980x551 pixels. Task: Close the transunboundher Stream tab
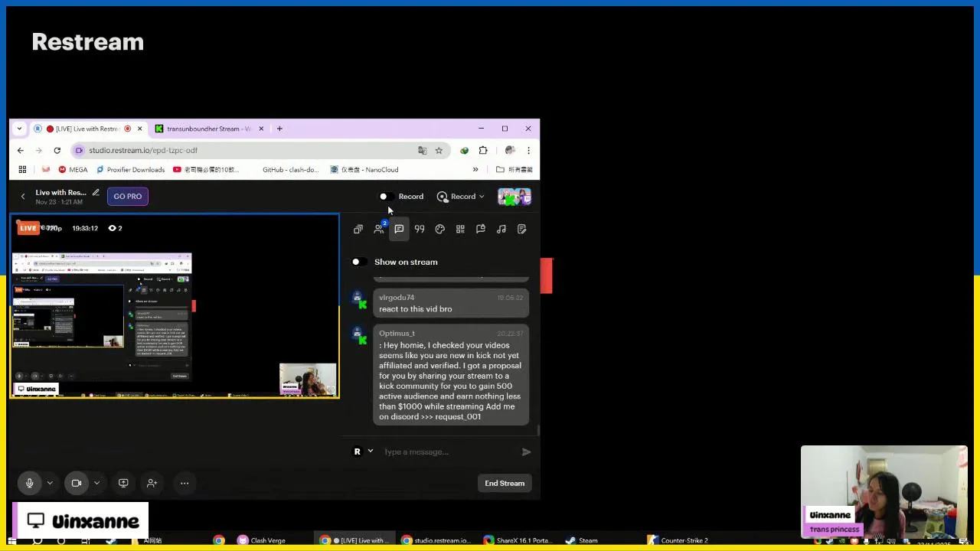[x=261, y=129]
